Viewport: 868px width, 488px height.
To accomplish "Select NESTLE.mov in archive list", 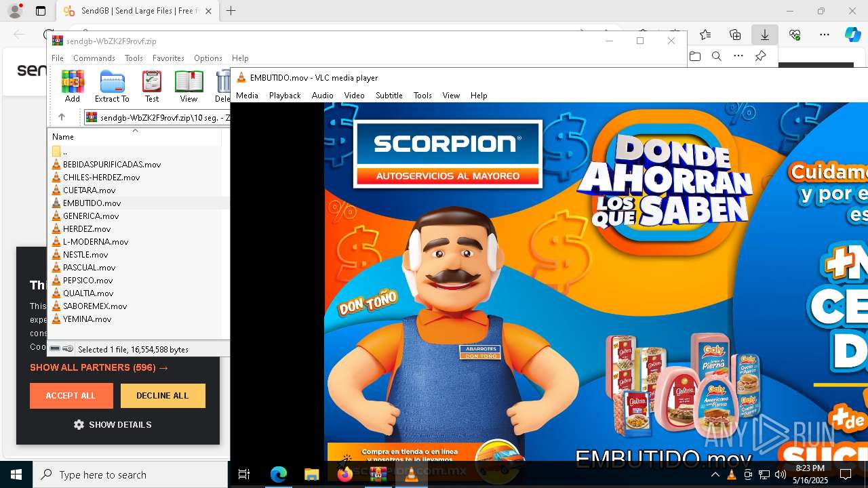I will pos(85,255).
